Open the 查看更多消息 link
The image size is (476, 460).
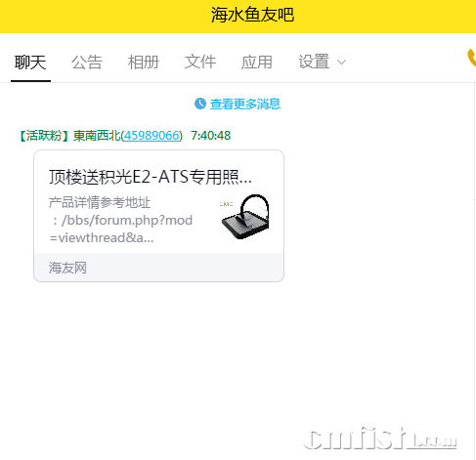tap(245, 104)
